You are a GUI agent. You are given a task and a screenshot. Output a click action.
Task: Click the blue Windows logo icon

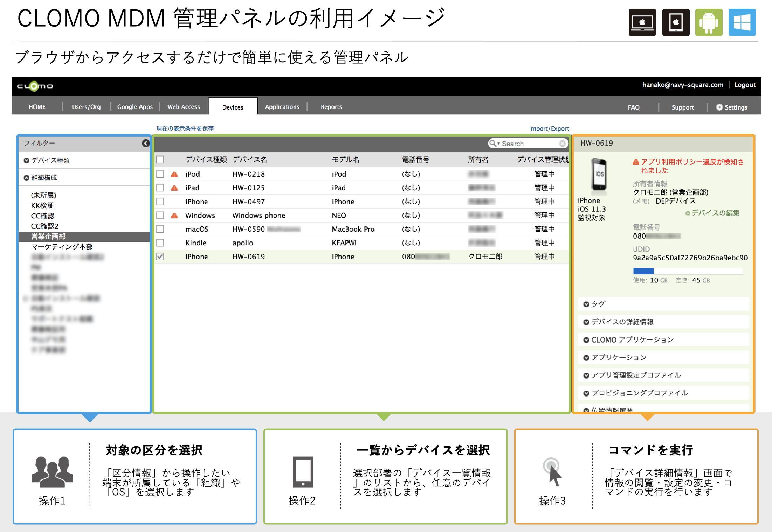[x=742, y=22]
